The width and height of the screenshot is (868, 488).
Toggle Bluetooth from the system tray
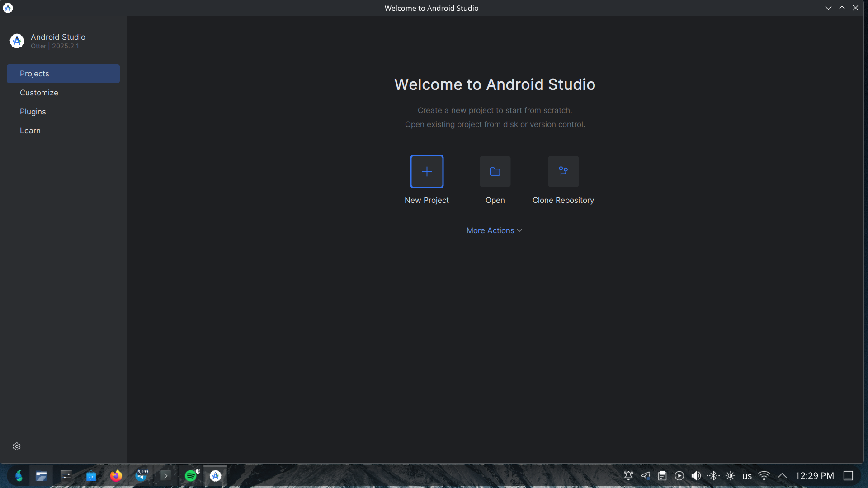(713, 476)
